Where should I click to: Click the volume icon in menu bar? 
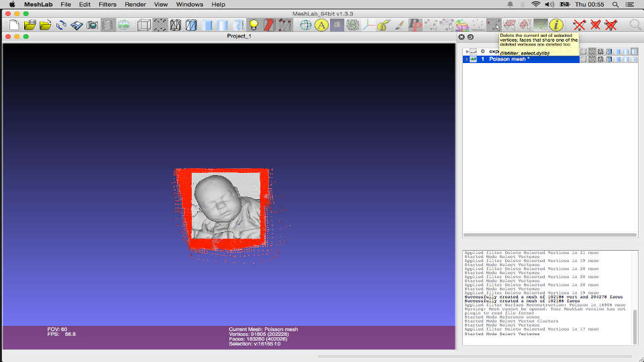click(549, 5)
